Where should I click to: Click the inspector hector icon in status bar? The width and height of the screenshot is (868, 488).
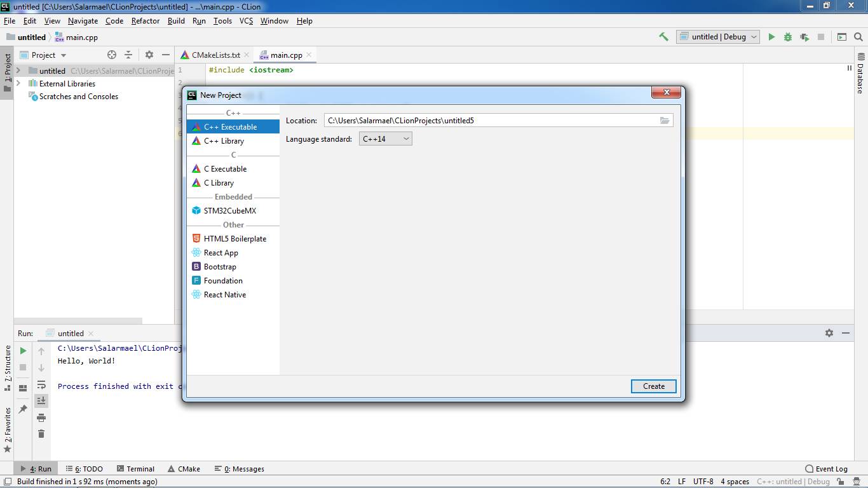[857, 482]
